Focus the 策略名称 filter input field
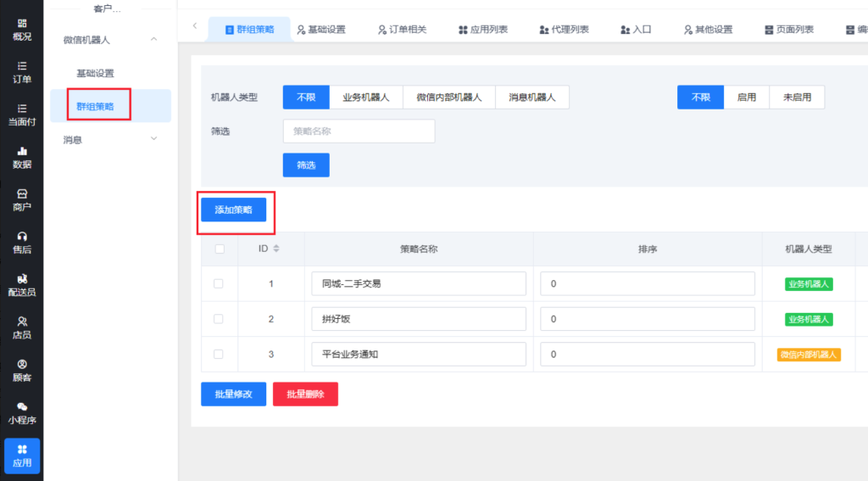The width and height of the screenshot is (868, 481). (x=359, y=131)
